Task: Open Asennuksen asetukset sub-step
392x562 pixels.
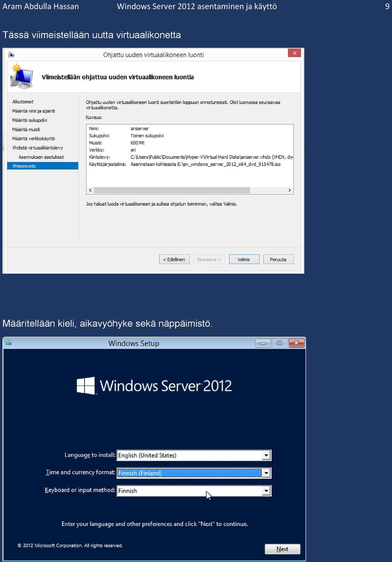Action: point(41,157)
